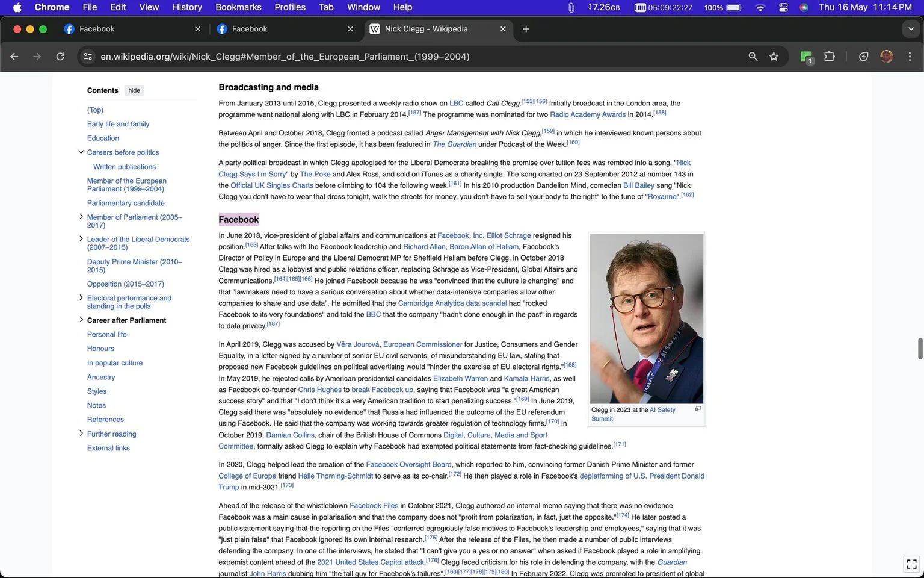Hide the Contents sidebar

click(x=134, y=90)
